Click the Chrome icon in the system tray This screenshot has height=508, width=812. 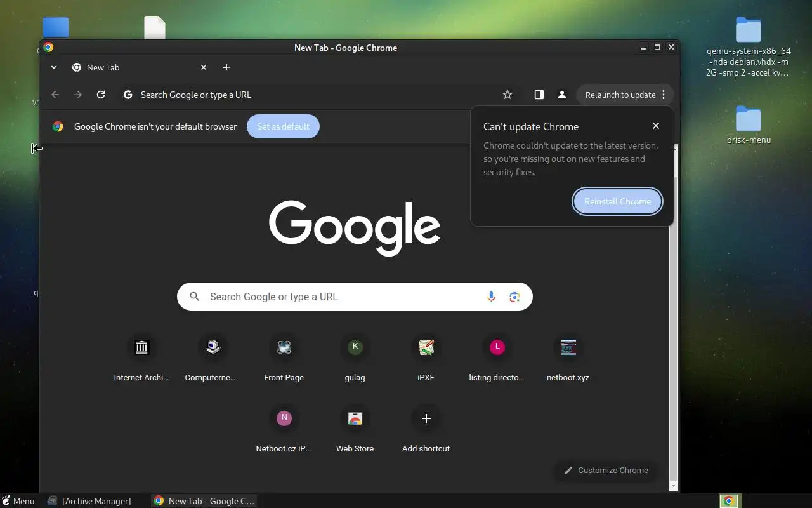[730, 501]
